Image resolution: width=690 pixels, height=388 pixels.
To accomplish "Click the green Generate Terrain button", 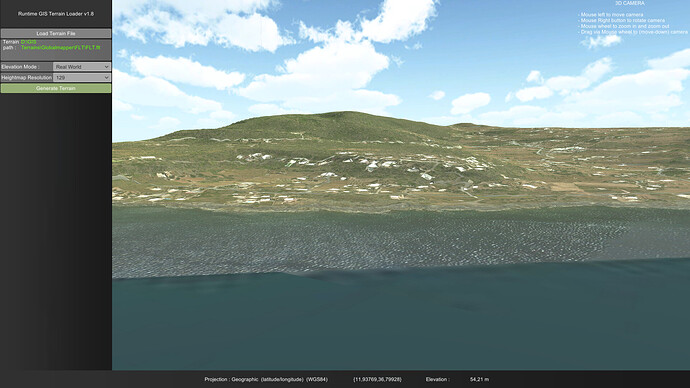I will (56, 88).
